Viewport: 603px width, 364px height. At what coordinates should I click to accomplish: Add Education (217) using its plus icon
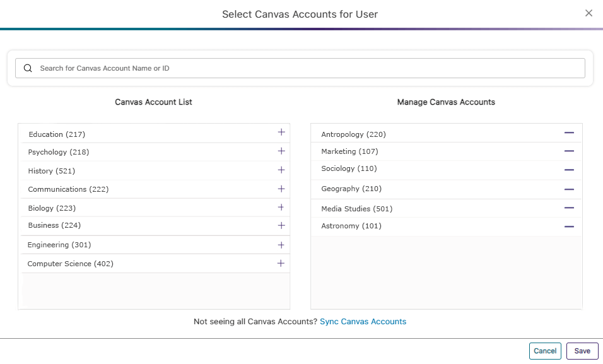(x=281, y=133)
